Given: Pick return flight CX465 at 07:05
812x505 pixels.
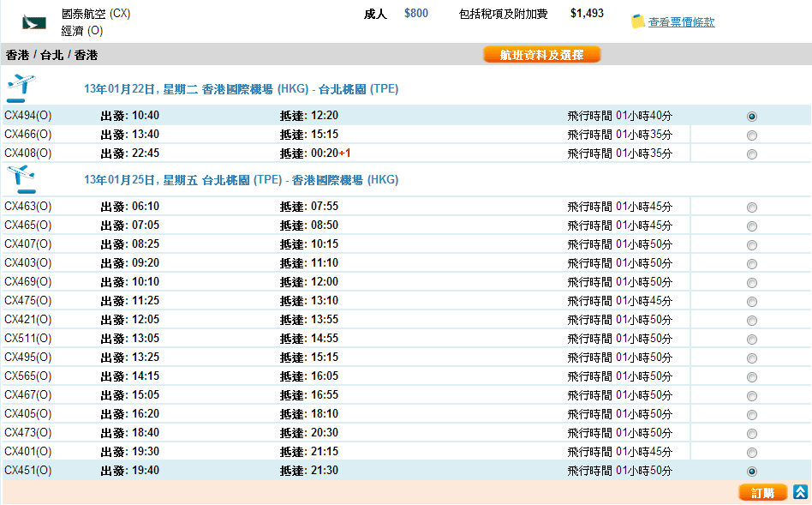Looking at the screenshot, I should (x=752, y=226).
